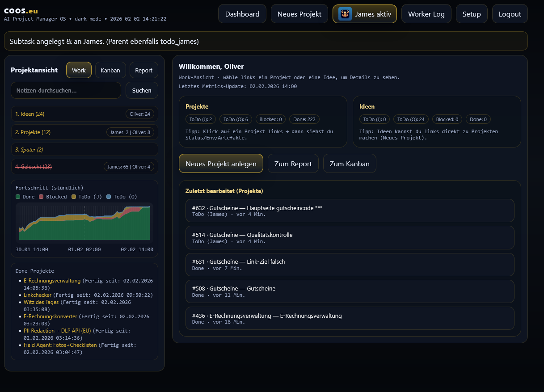
Task: Click the "ToDo (O): 6" status badge under Projekte
Action: click(x=236, y=119)
